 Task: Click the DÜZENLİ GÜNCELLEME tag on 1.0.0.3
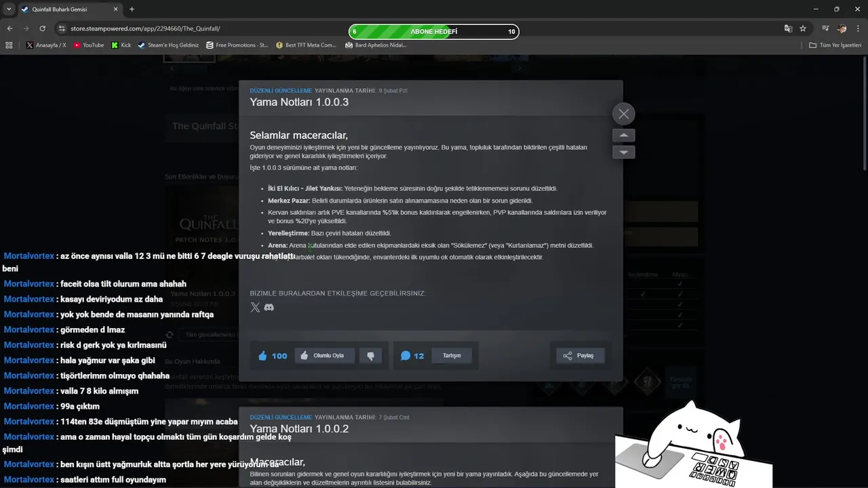(x=281, y=90)
